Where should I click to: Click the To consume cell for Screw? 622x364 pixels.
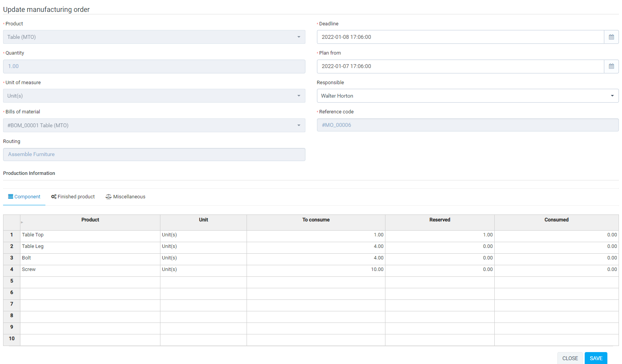(x=315, y=269)
